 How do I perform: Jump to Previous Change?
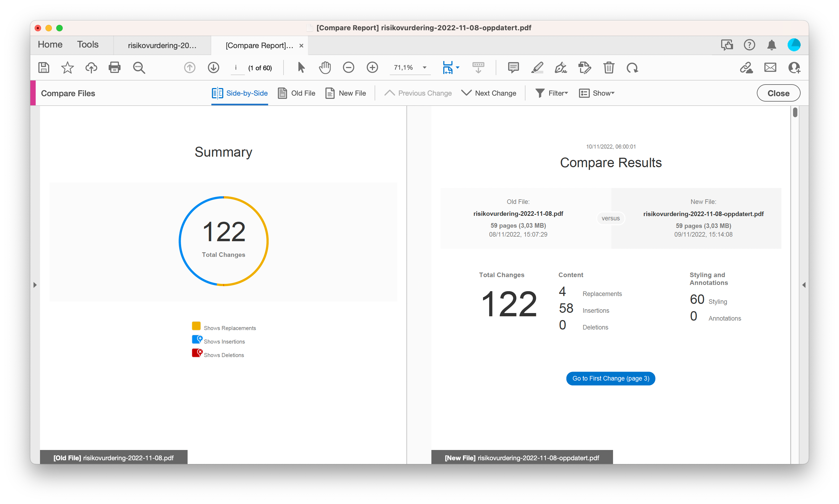point(418,93)
